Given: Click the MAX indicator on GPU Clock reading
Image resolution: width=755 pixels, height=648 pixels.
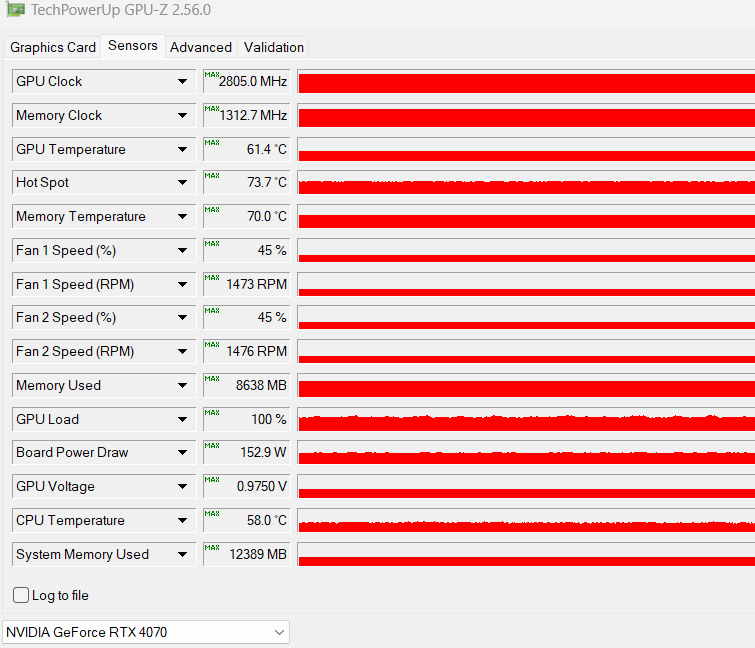Looking at the screenshot, I should tap(212, 74).
